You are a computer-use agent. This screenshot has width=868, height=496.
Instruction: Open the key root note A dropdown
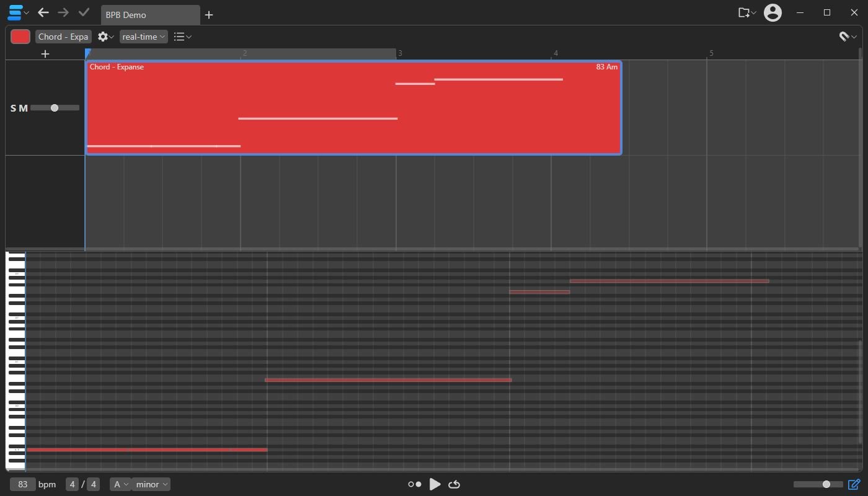tap(120, 484)
